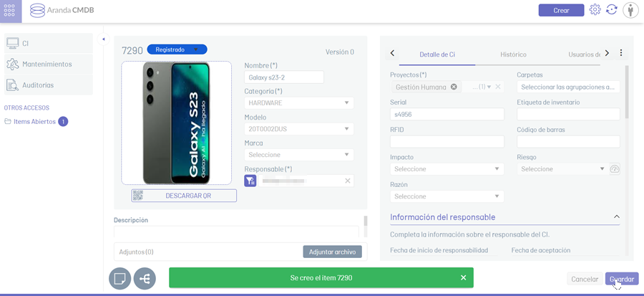
Task: Click the RFID input field
Action: pyautogui.click(x=447, y=141)
